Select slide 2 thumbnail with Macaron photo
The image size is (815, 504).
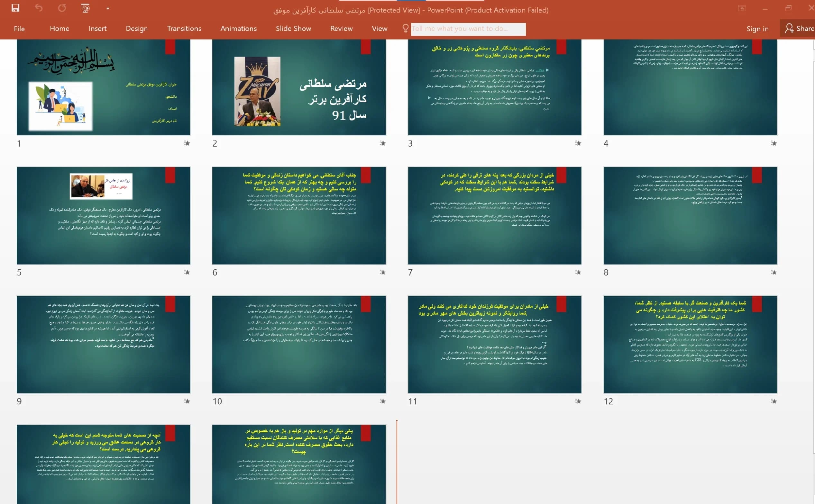pos(299,87)
